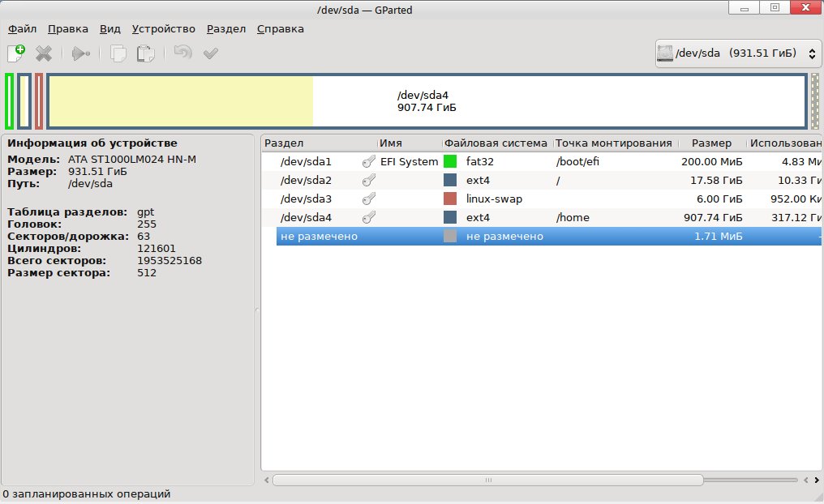The height and width of the screenshot is (504, 824).
Task: Open the Справка menu
Action: point(280,29)
